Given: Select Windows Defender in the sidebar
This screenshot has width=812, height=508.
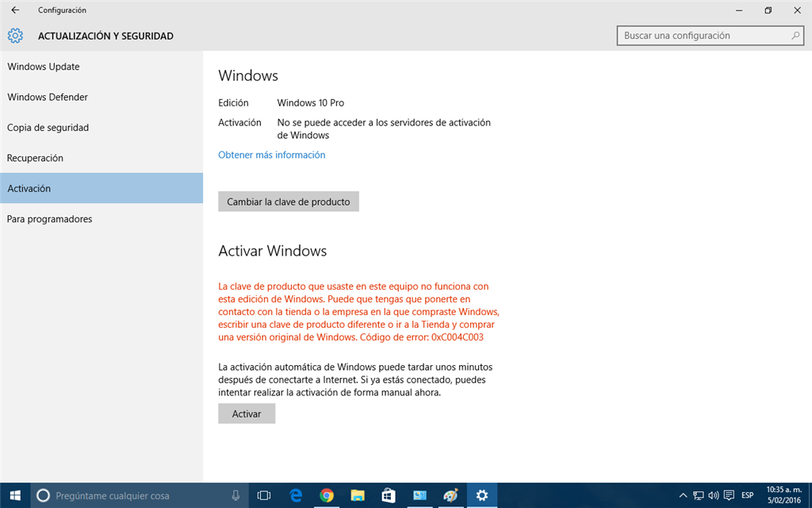Looking at the screenshot, I should (101, 97).
